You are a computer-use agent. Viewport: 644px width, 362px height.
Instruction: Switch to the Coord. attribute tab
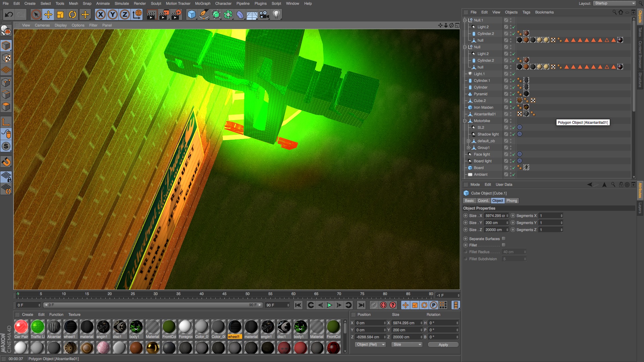pos(483,201)
